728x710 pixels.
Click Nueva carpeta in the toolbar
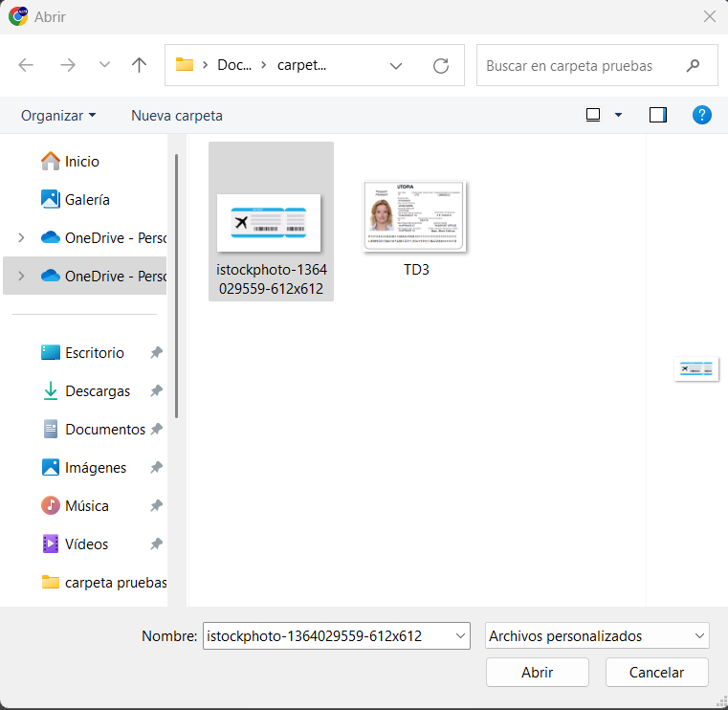point(177,115)
